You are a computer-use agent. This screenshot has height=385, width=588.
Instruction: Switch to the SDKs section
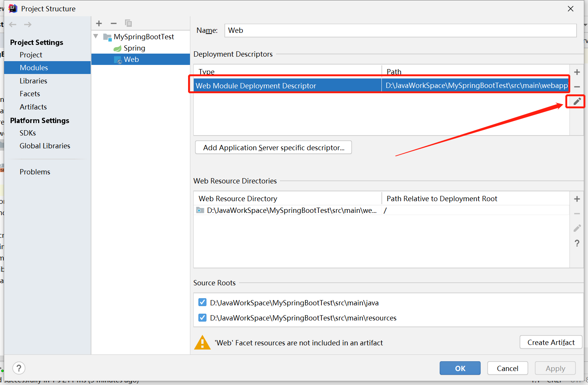click(x=28, y=133)
